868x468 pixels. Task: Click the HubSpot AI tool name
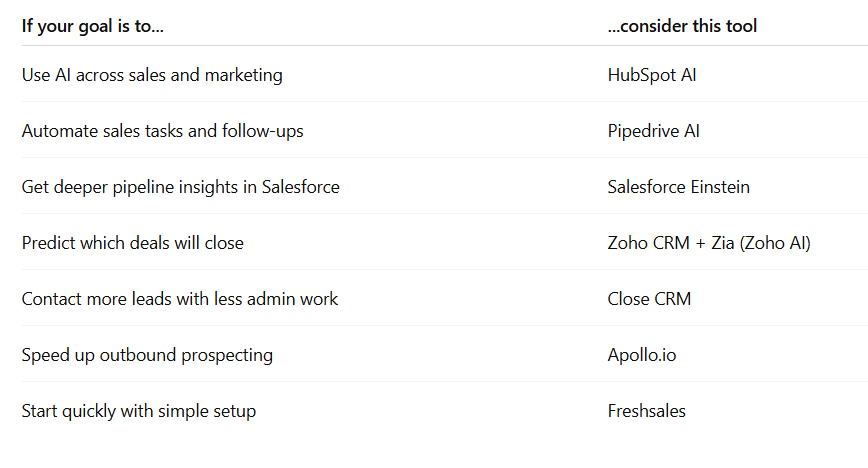click(x=652, y=75)
